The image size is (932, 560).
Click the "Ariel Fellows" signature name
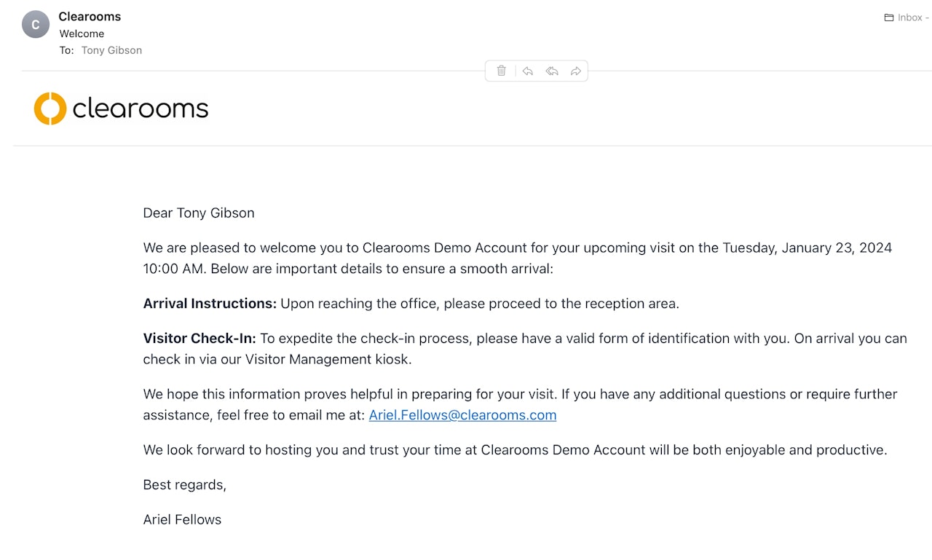pos(182,519)
